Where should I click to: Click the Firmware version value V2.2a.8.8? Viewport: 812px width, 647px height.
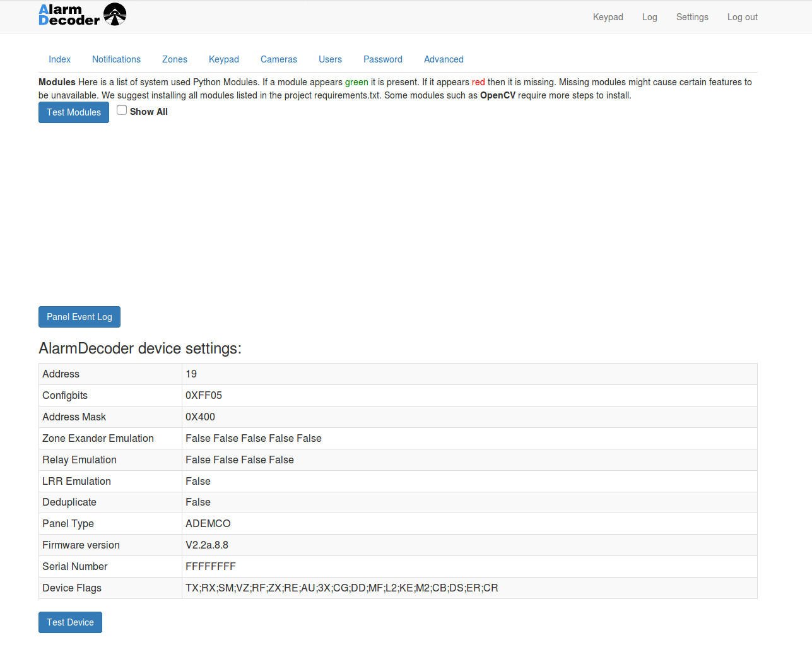point(207,545)
